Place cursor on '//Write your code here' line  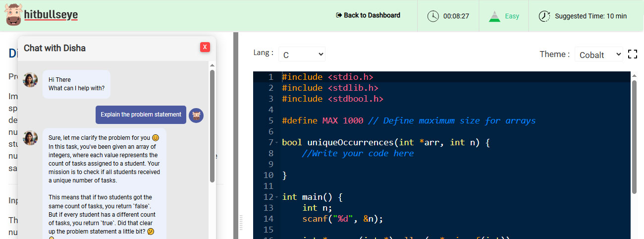[x=358, y=154]
